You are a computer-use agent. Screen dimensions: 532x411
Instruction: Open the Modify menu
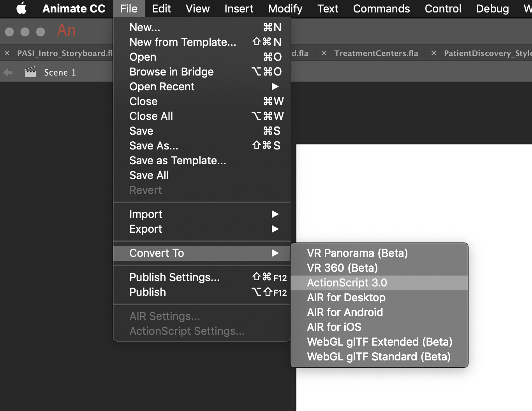tap(285, 9)
